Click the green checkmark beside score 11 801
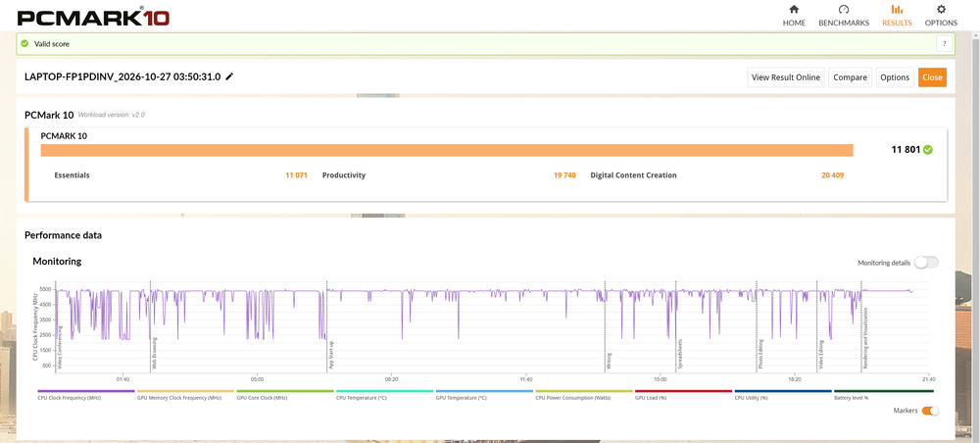This screenshot has height=443, width=980. pyautogui.click(x=927, y=150)
